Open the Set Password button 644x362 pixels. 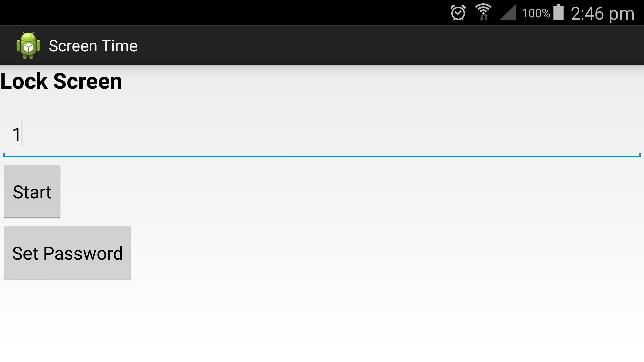(67, 253)
